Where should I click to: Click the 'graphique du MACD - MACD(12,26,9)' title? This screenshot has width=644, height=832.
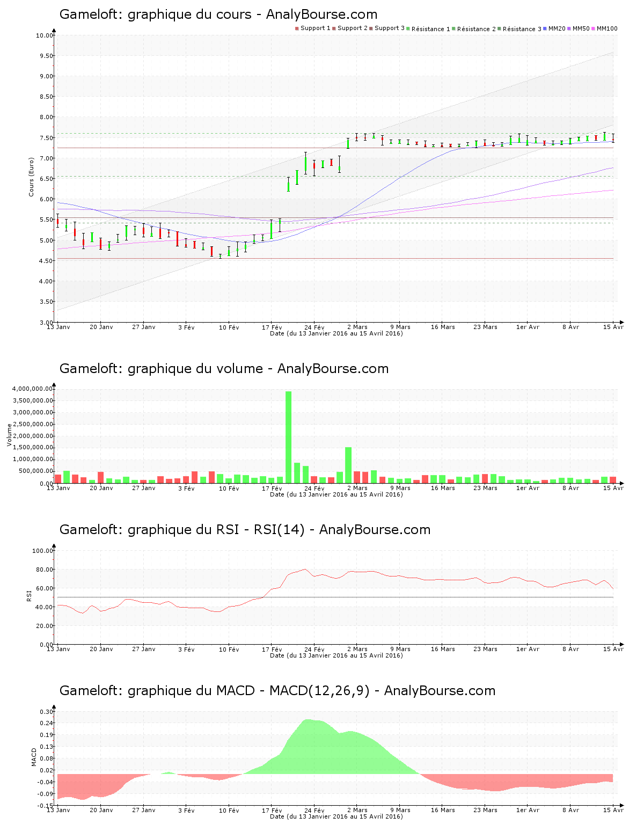tap(277, 691)
